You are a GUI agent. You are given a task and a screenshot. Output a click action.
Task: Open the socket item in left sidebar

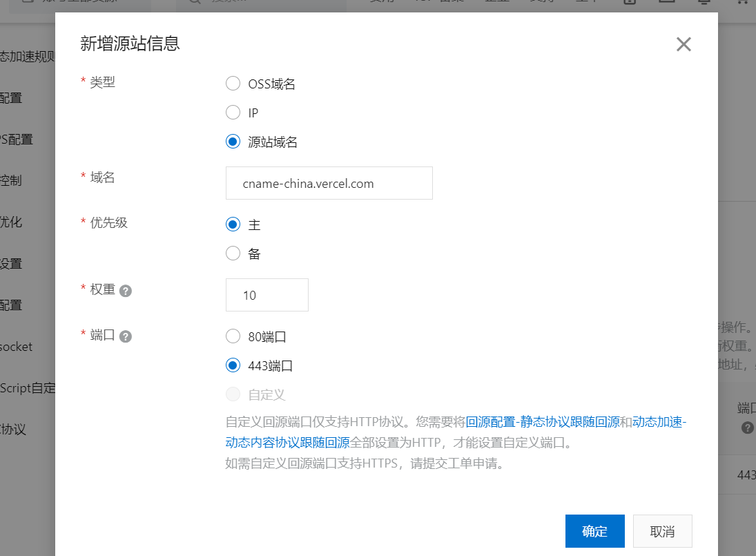pos(17,347)
